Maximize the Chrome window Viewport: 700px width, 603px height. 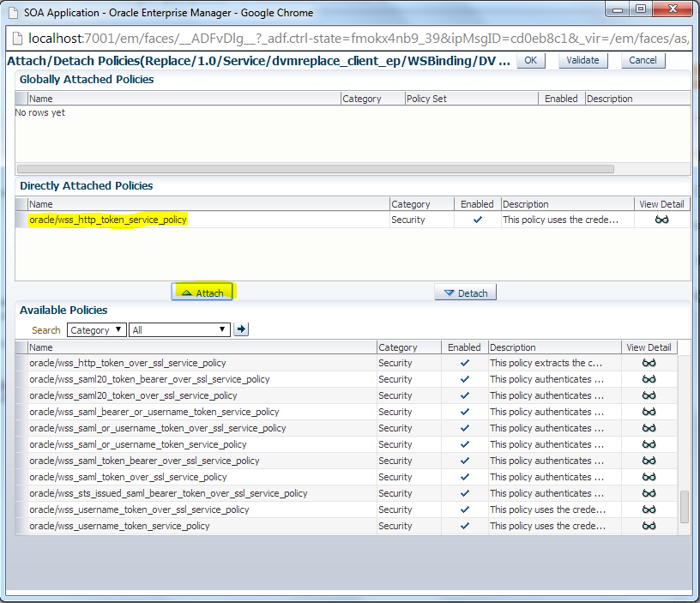[x=641, y=9]
